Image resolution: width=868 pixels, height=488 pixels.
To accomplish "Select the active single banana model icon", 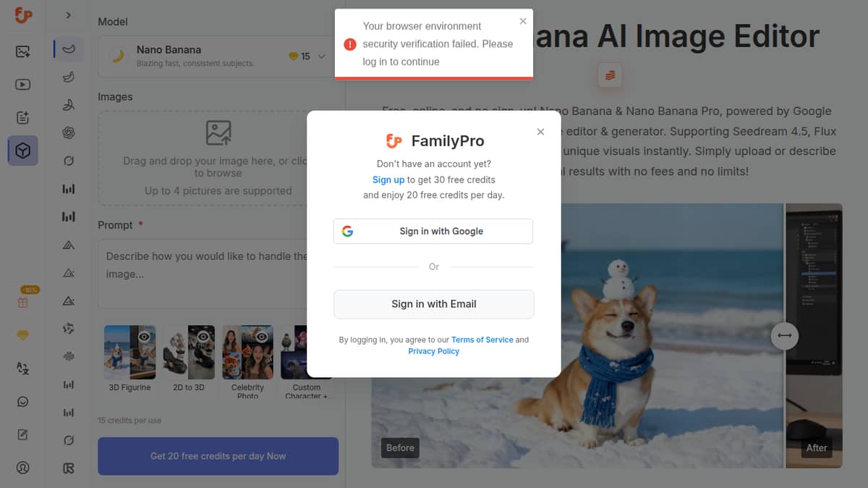I will [69, 49].
